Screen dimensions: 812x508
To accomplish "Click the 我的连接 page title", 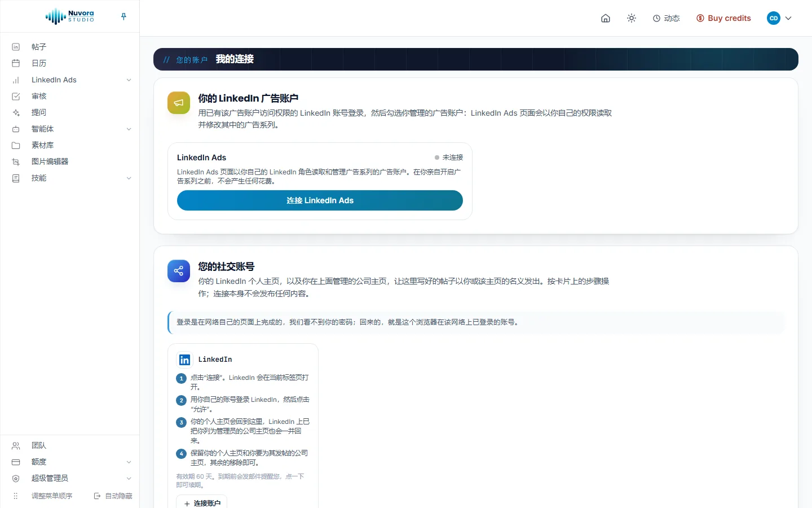I will tap(235, 59).
